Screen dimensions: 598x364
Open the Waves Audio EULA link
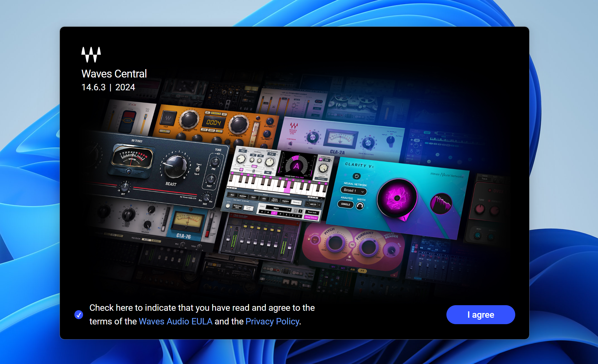pyautogui.click(x=176, y=321)
